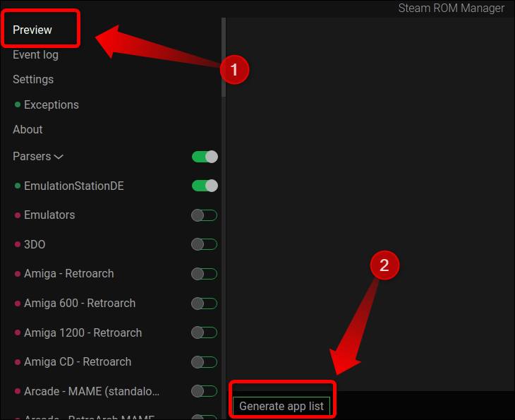Select the Amiga CD - Retroarch entry
Image resolution: width=515 pixels, height=420 pixels.
point(78,361)
